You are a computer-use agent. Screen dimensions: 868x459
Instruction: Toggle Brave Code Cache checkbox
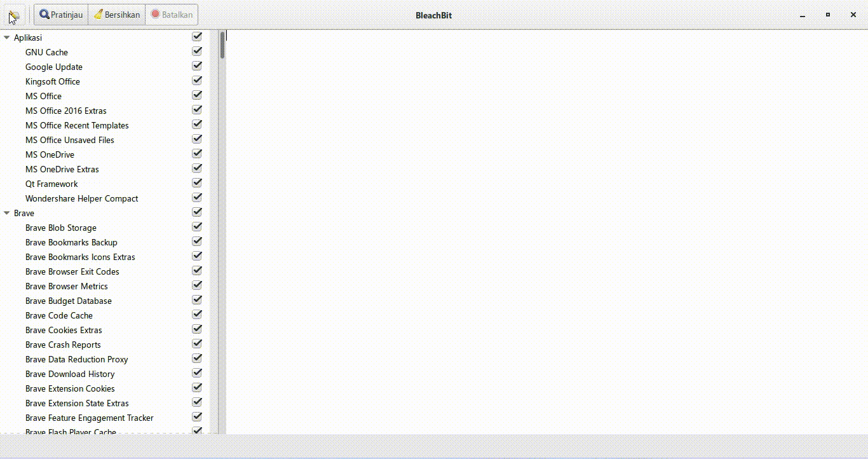coord(197,315)
